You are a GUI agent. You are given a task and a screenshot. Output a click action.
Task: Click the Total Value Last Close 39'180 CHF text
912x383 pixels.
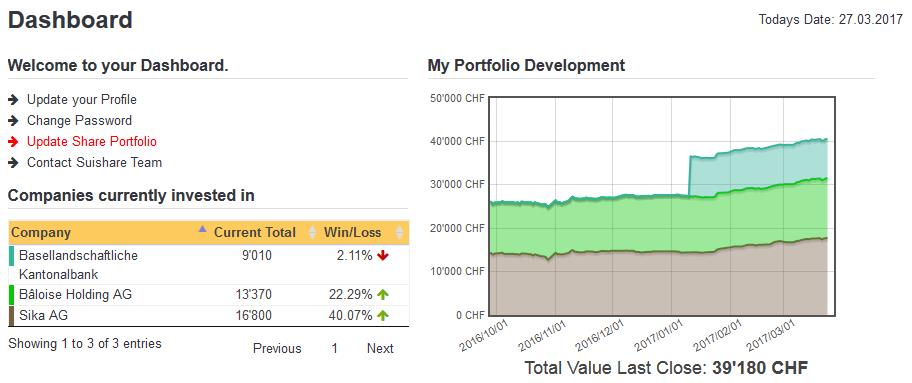[x=667, y=368]
